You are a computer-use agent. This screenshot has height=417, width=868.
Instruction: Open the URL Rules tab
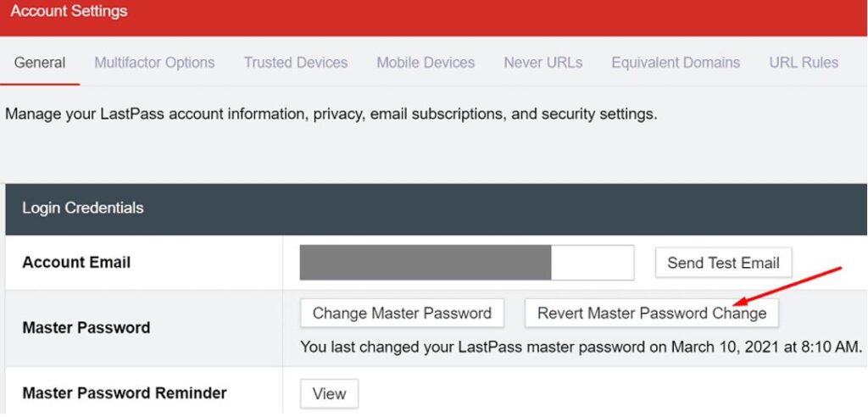click(804, 63)
